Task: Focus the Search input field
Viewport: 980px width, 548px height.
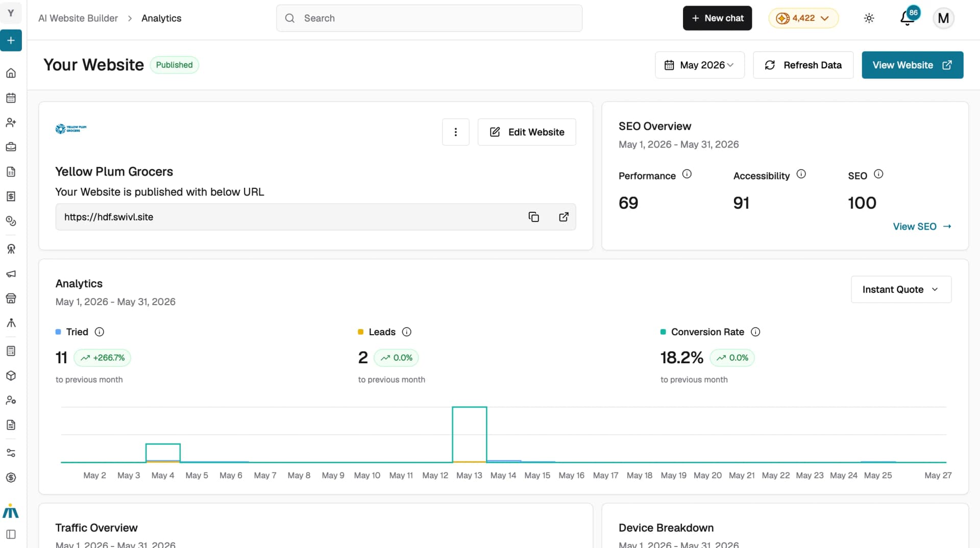Action: click(x=429, y=18)
